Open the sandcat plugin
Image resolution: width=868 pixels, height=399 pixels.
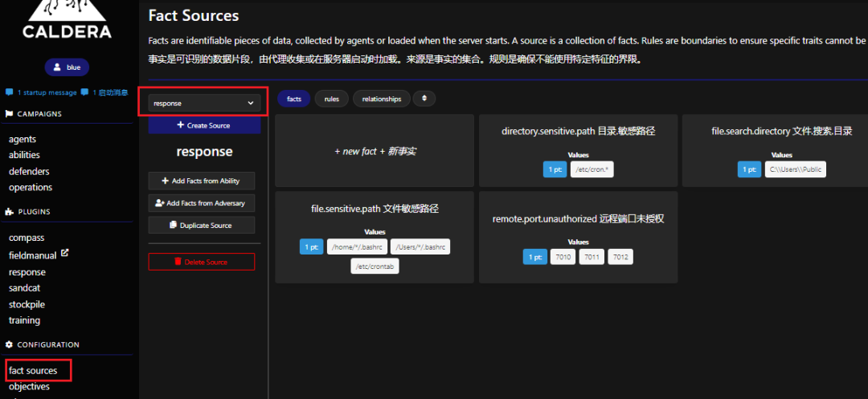point(24,288)
